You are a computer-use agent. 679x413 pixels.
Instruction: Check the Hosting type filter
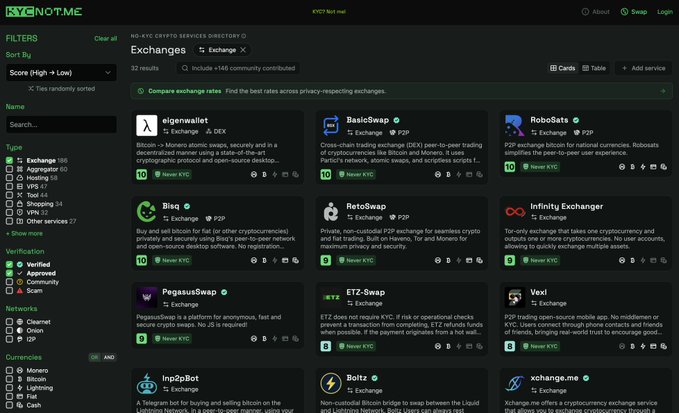pos(9,178)
